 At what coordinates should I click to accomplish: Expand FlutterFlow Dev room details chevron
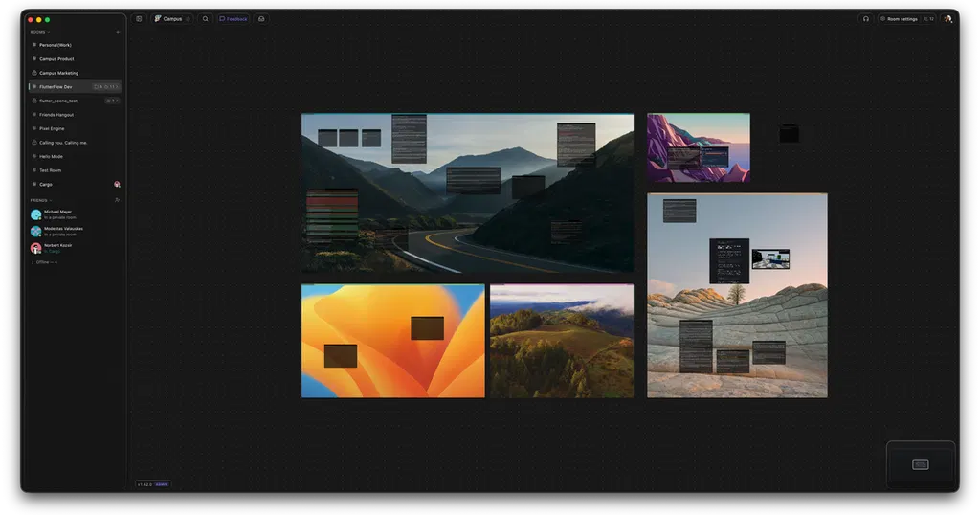(x=116, y=87)
